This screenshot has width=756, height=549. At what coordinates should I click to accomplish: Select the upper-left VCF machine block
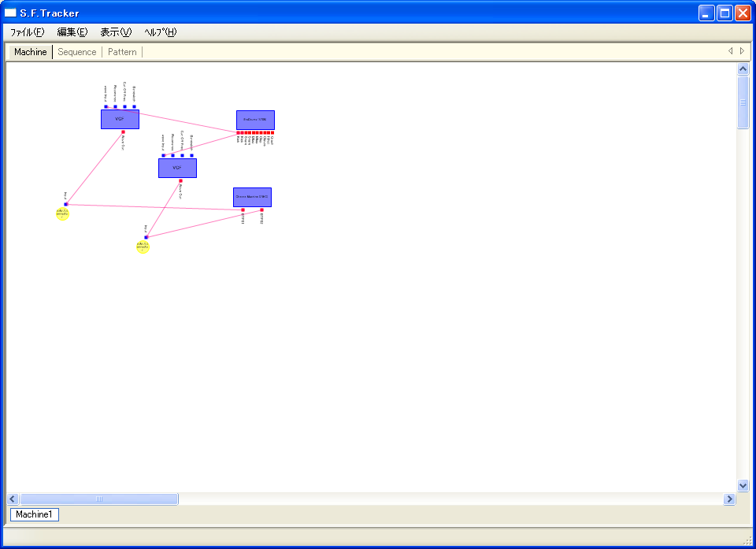pos(120,119)
